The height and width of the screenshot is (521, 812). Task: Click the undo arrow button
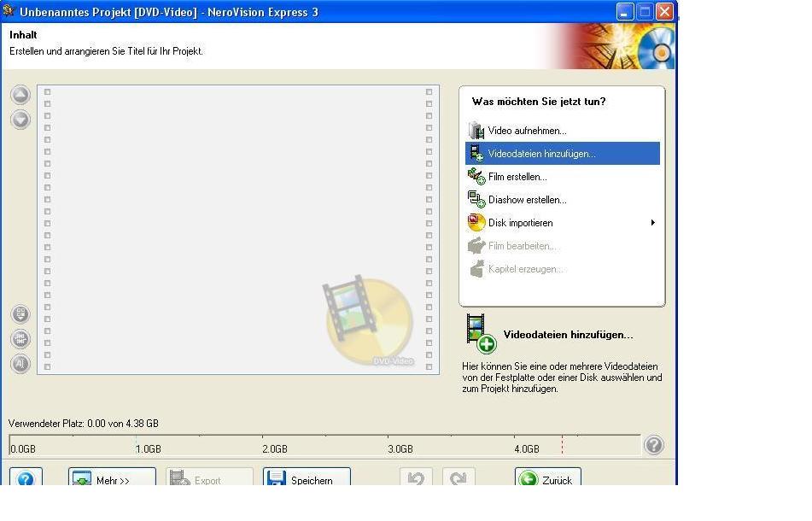(416, 477)
